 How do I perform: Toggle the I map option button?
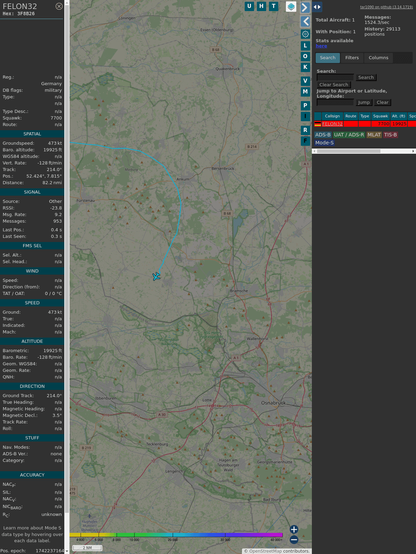point(305,116)
